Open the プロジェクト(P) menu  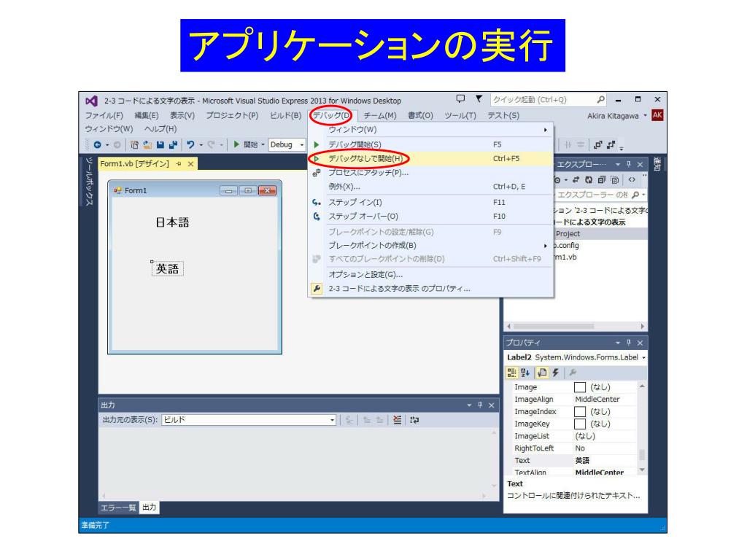click(x=232, y=116)
